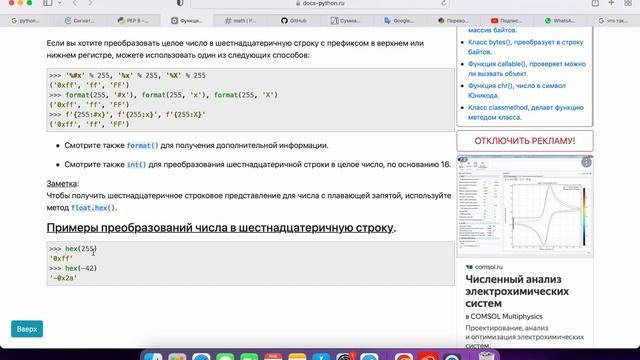Viewport: 640px width, 360px height.
Task: Click the heading Примеры преобразований числа
Action: click(x=221, y=228)
